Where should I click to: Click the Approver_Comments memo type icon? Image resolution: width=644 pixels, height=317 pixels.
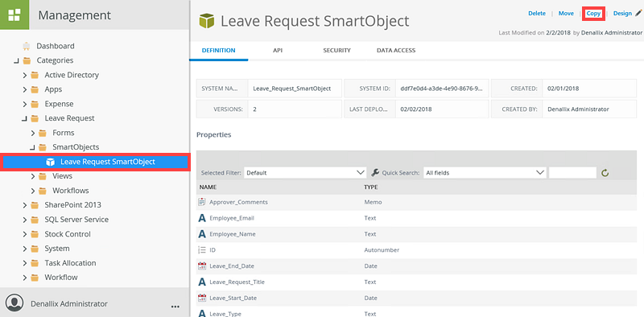[x=202, y=202]
